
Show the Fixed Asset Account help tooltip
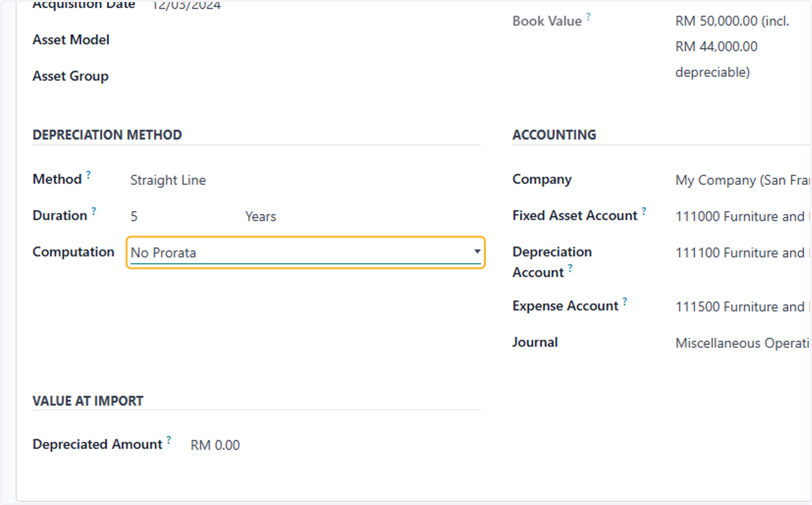[x=644, y=211]
